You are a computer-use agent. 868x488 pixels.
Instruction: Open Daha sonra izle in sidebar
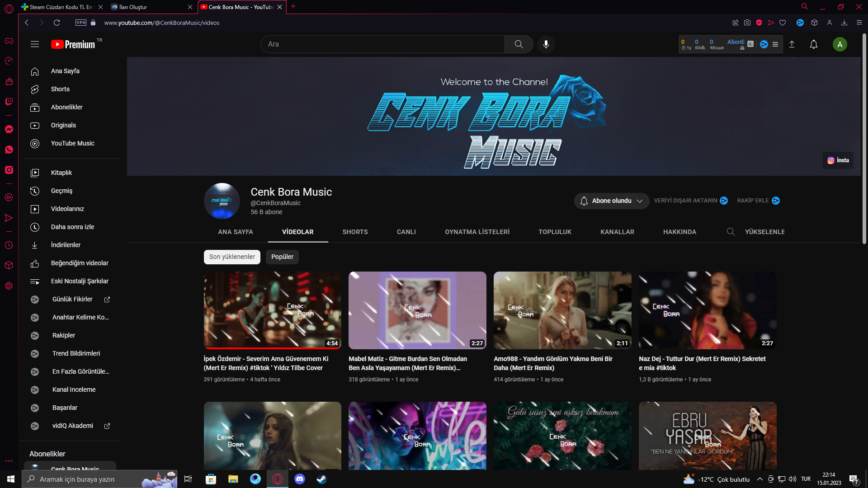click(x=71, y=227)
